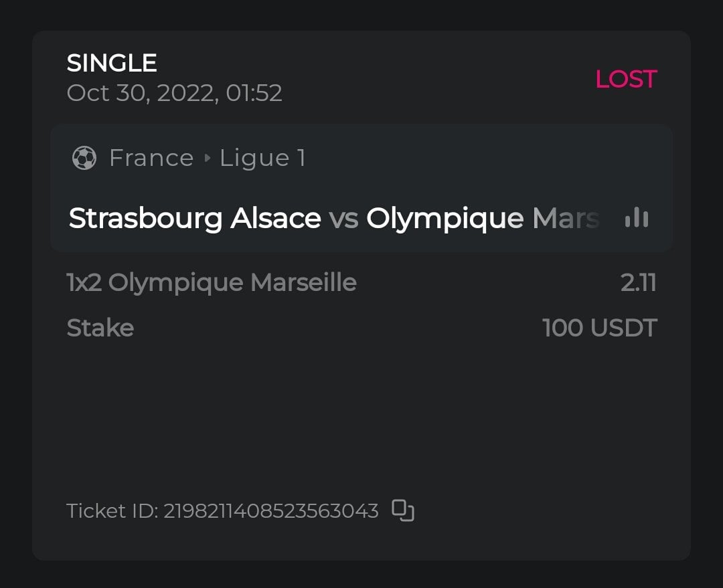Click the 100 USDT stake amount
This screenshot has width=723, height=588.
pos(599,328)
